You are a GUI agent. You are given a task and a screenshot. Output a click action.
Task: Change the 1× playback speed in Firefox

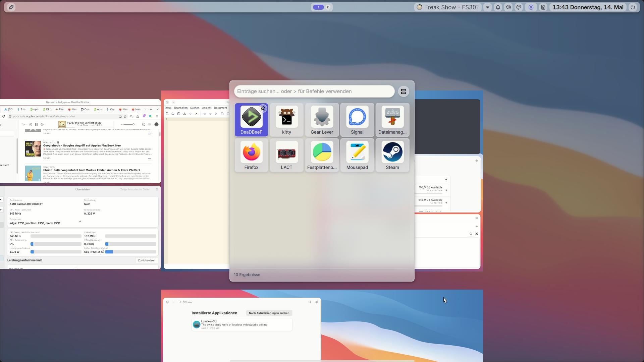(24, 124)
